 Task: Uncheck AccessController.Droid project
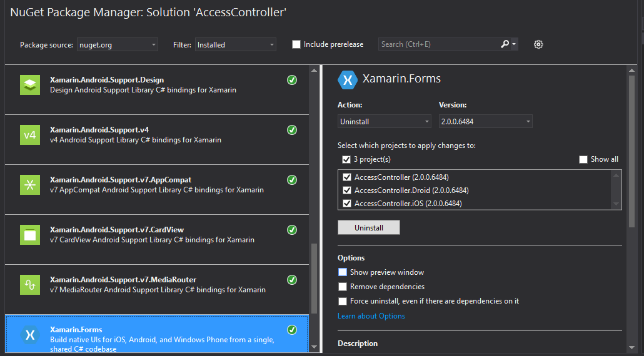pyautogui.click(x=347, y=190)
